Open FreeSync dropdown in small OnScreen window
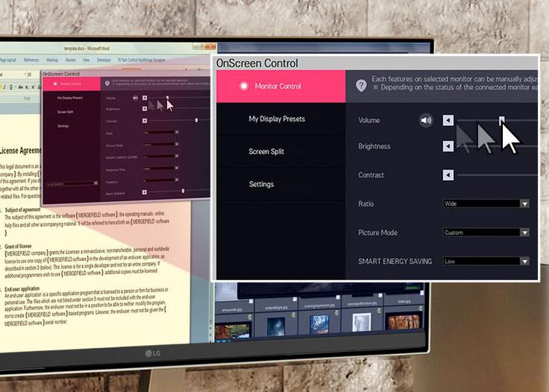The width and height of the screenshot is (549, 392). (161, 180)
